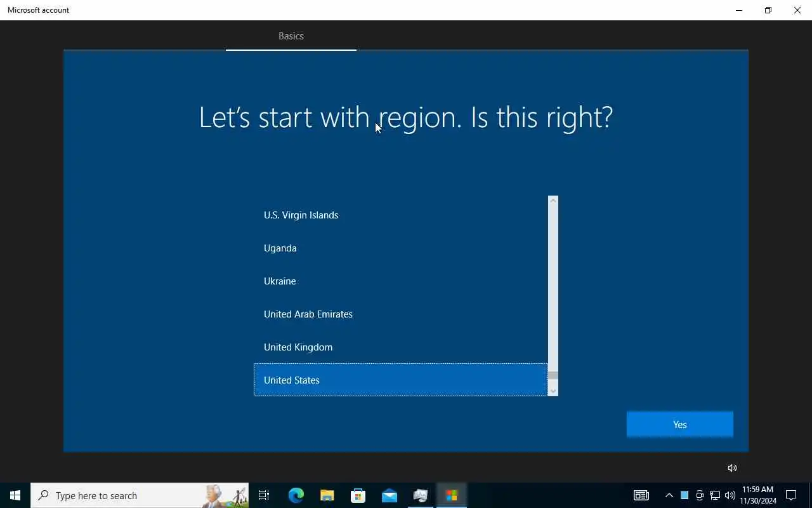Minimize the Microsoft account window
The width and height of the screenshot is (812, 508).
pyautogui.click(x=739, y=10)
